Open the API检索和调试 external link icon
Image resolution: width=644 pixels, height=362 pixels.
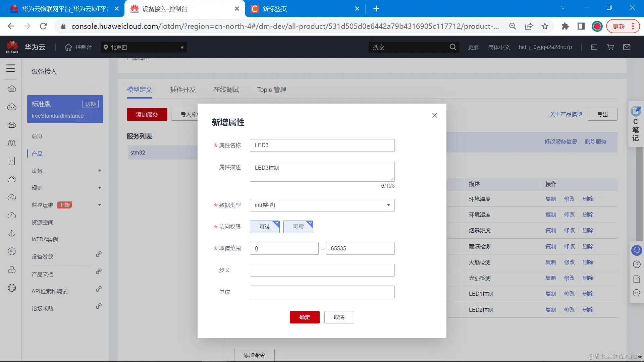point(99,289)
